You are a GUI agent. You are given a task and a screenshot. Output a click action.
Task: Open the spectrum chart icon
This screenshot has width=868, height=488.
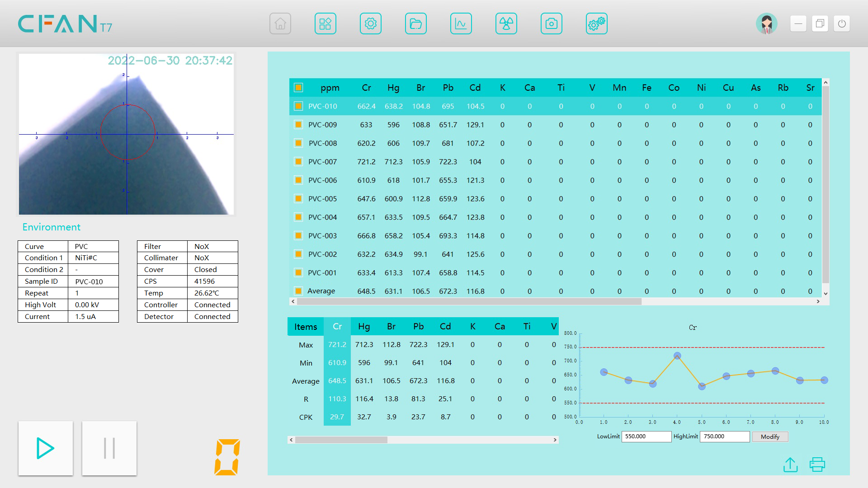[461, 23]
